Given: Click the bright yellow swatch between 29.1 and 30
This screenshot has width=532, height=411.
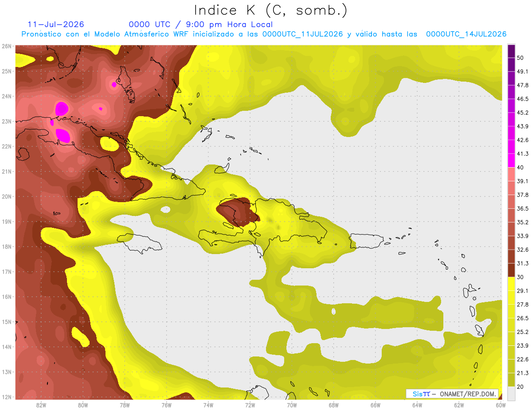Looking at the screenshot, I should coord(511,284).
